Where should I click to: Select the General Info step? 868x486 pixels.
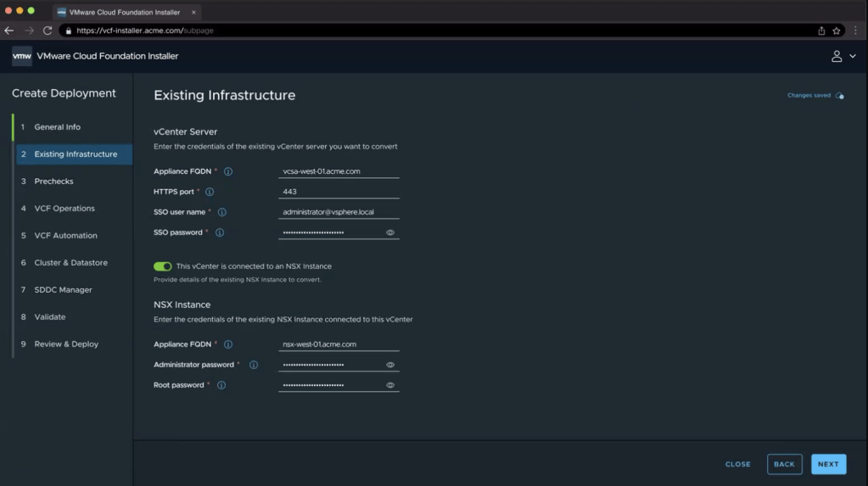click(x=57, y=127)
